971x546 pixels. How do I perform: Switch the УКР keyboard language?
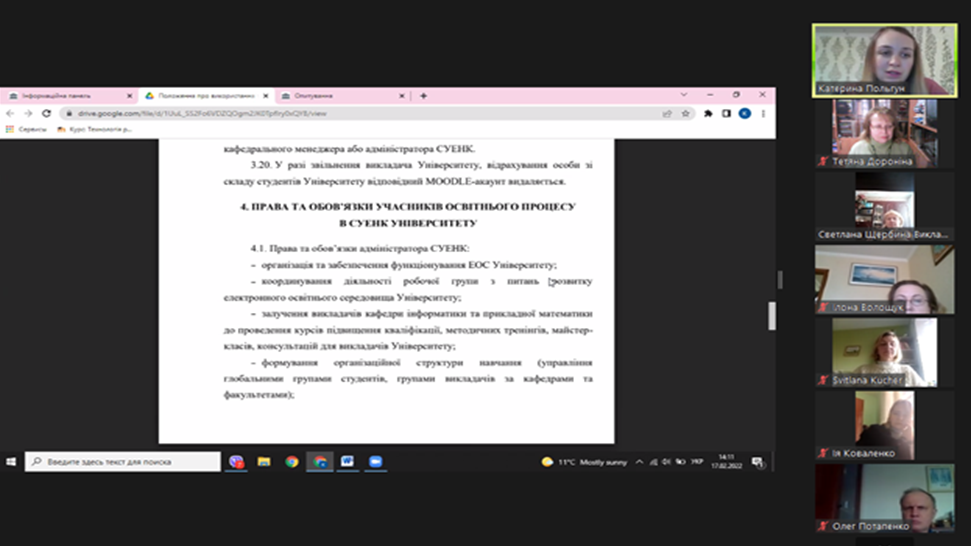point(697,462)
